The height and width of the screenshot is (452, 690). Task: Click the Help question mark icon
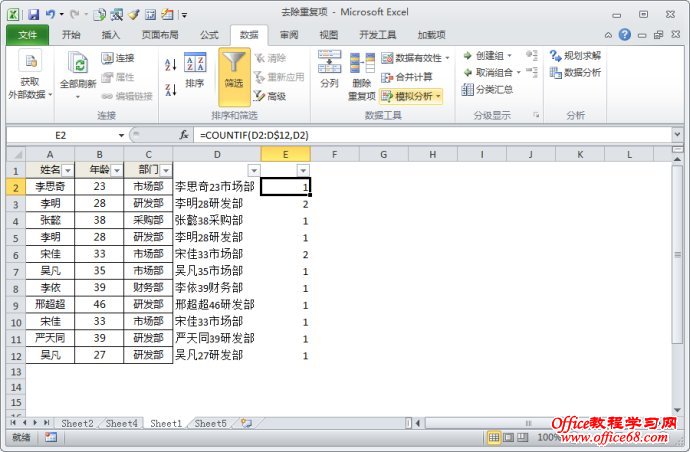pos(624,34)
